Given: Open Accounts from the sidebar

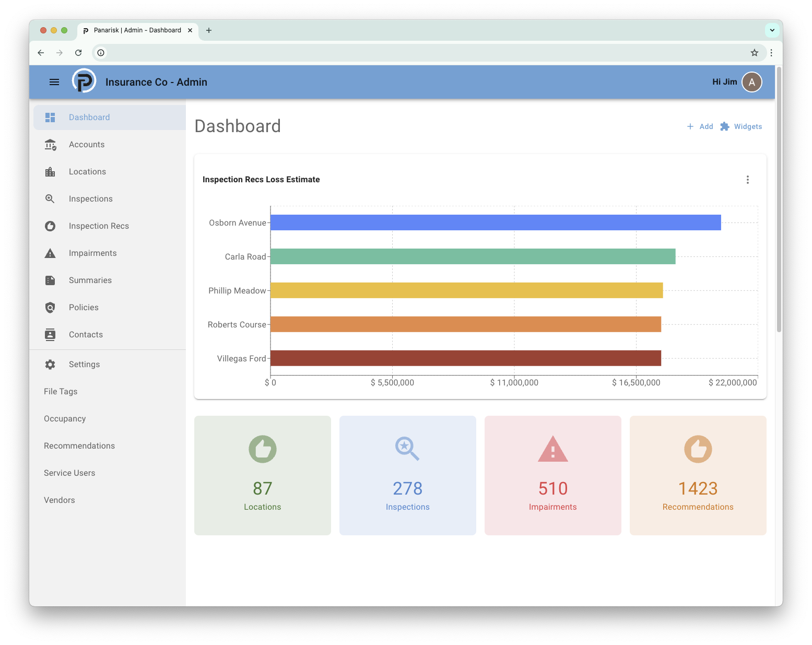Looking at the screenshot, I should point(110,145).
